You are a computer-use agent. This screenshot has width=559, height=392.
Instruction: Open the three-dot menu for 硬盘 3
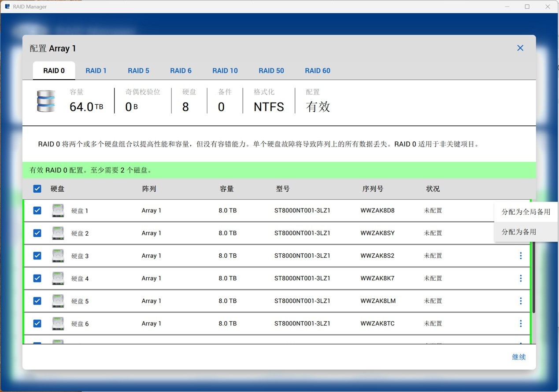pos(521,256)
